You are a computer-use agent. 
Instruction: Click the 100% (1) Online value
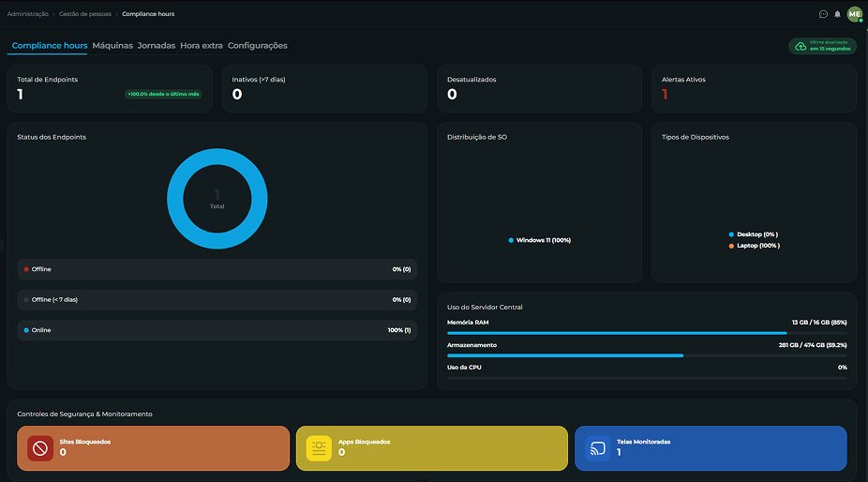(399, 330)
